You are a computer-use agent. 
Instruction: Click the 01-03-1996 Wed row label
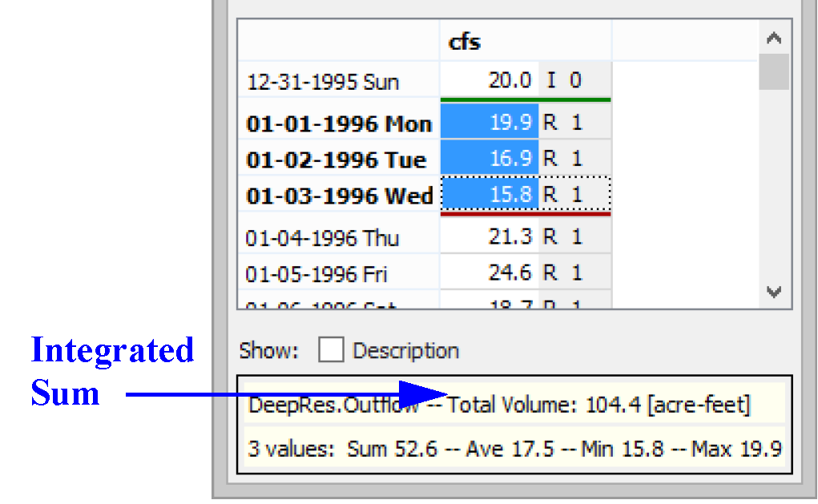[339, 196]
